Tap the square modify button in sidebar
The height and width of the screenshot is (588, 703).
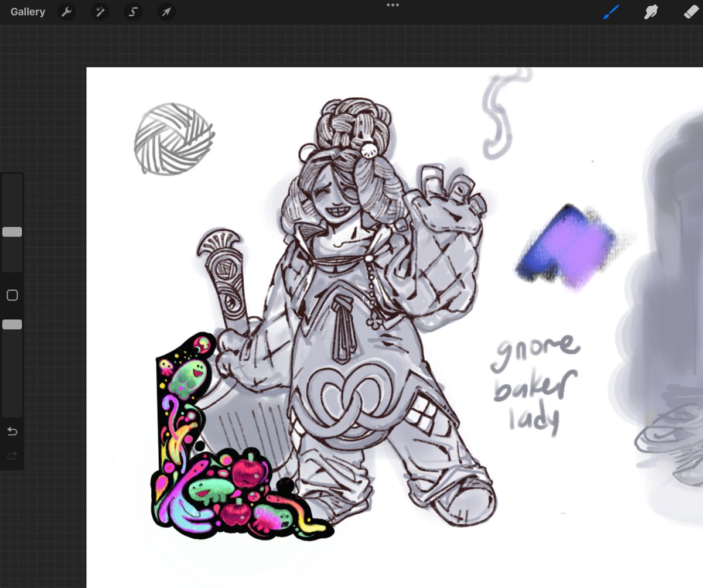click(x=12, y=296)
